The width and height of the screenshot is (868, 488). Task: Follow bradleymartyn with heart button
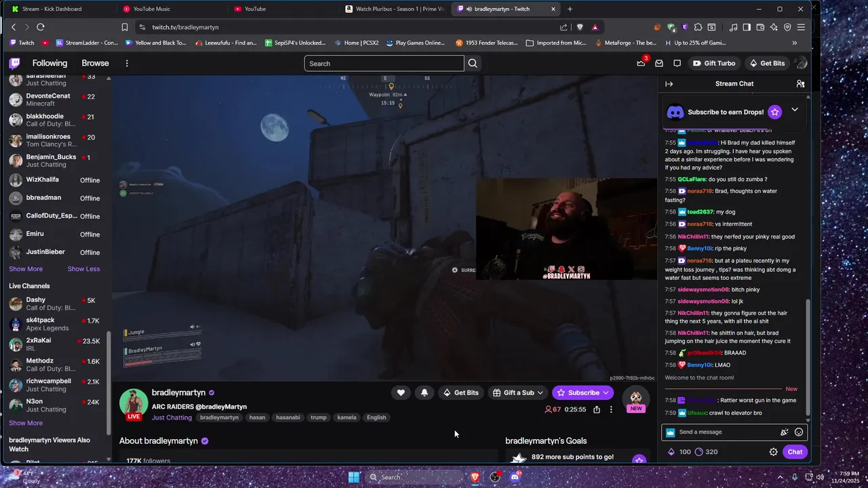[x=401, y=392]
